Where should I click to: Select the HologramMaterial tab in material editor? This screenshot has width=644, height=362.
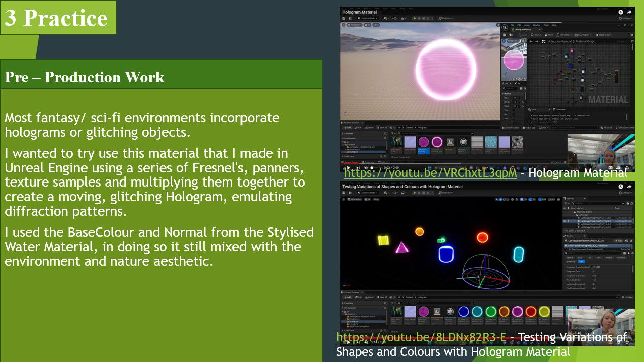point(523,30)
